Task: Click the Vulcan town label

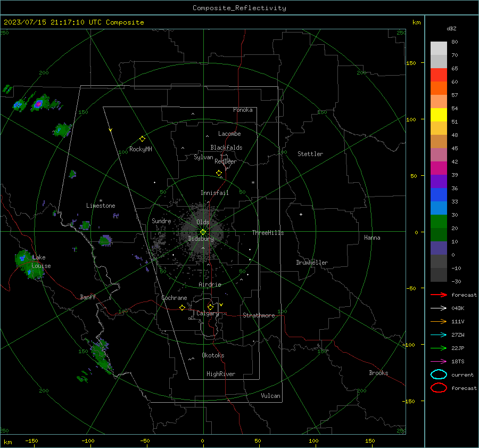Action: [271, 396]
